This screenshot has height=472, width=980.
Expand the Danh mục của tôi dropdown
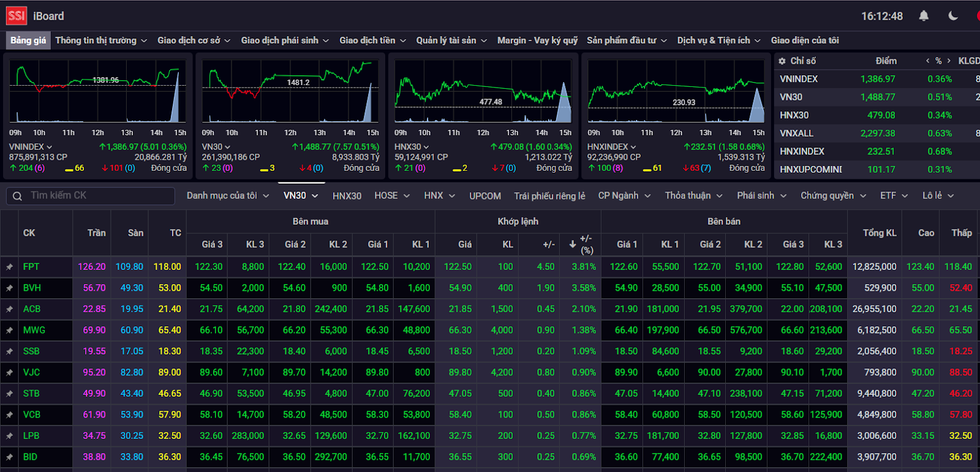click(228, 195)
